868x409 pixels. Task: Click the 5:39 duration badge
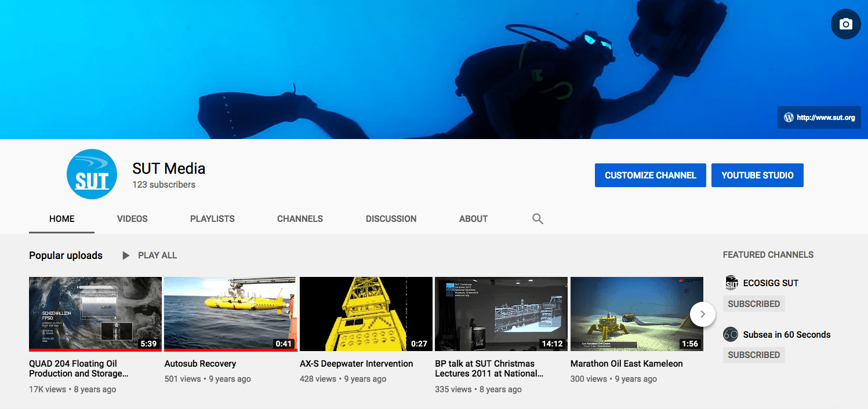click(148, 344)
